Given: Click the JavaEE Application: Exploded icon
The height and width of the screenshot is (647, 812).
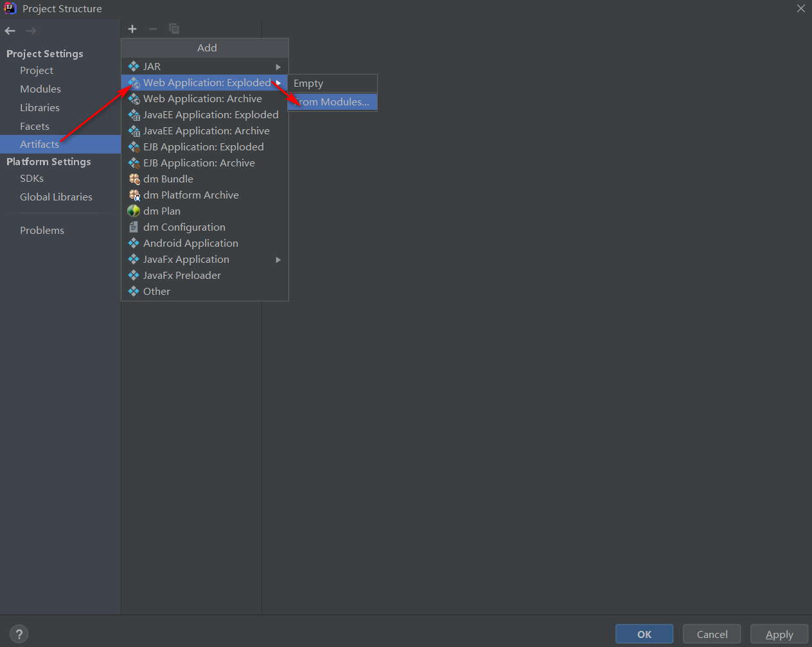Looking at the screenshot, I should pos(134,115).
